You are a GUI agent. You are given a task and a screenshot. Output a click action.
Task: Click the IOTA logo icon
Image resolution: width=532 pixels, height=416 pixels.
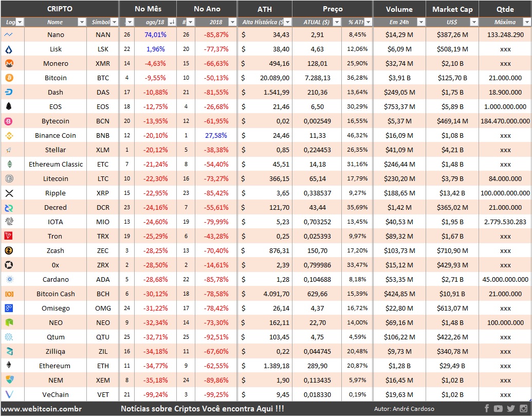tap(9, 222)
